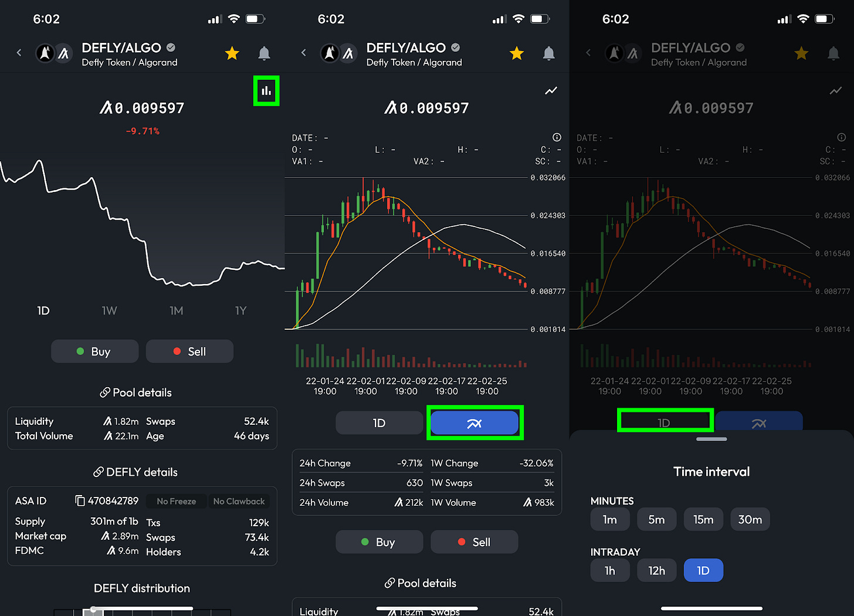Tap back arrow in left screen

(x=19, y=53)
